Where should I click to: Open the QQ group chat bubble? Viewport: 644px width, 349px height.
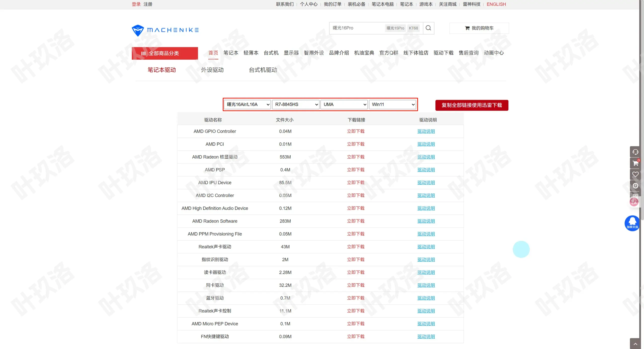pyautogui.click(x=632, y=223)
